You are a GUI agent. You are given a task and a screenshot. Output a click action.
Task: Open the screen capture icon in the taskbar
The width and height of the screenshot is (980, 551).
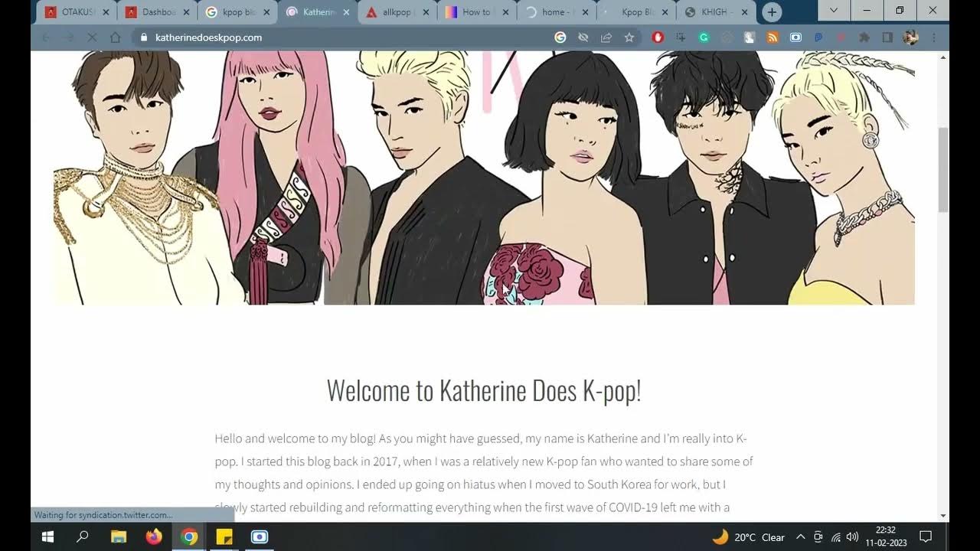(259, 536)
